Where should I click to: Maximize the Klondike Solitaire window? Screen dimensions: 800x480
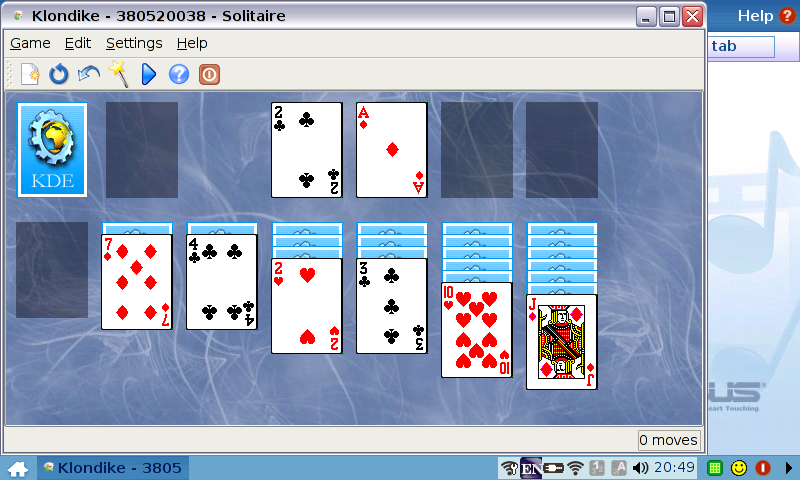(x=669, y=17)
